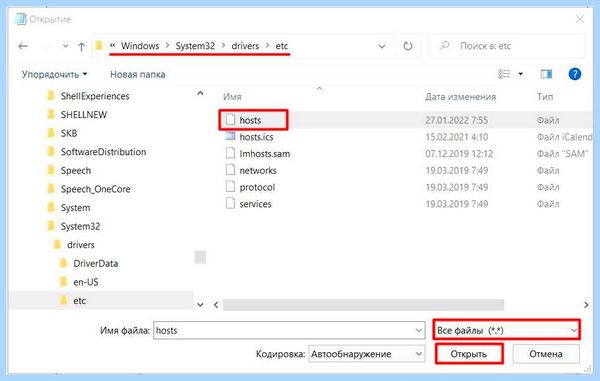This screenshot has width=600, height=381.
Task: Expand address bar history dropdown
Action: click(382, 47)
